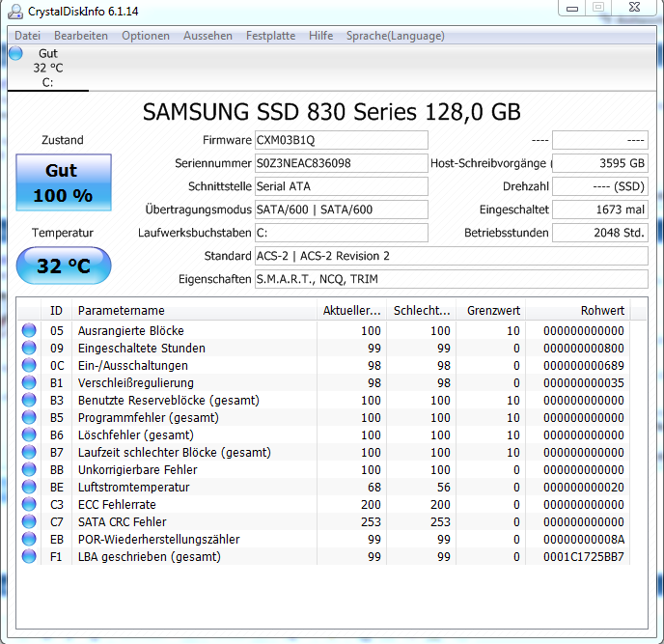
Task: Click the Aktueller... column header
Action: pos(352,311)
